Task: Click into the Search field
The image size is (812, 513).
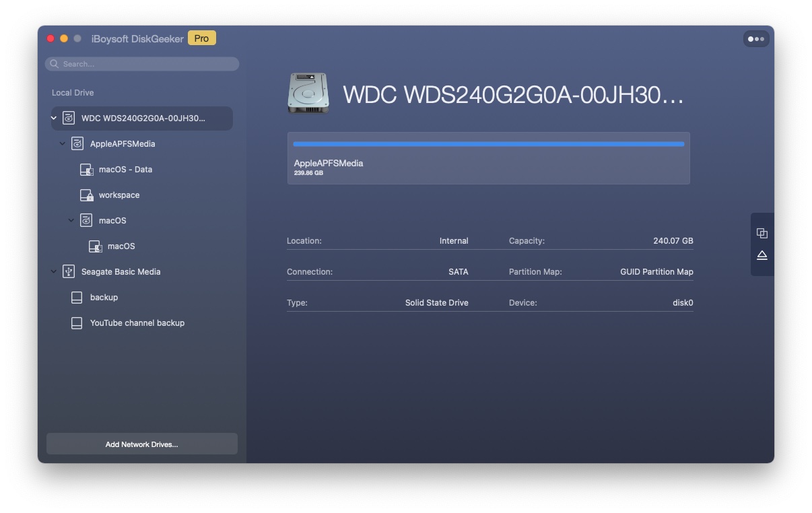Action: coord(148,64)
